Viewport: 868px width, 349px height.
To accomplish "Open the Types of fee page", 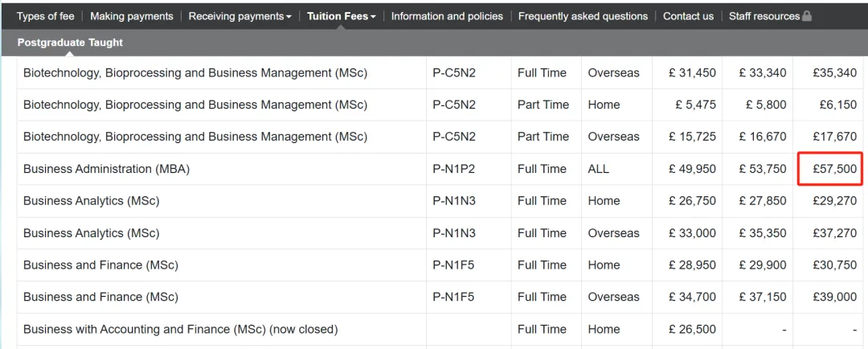I will pos(46,16).
